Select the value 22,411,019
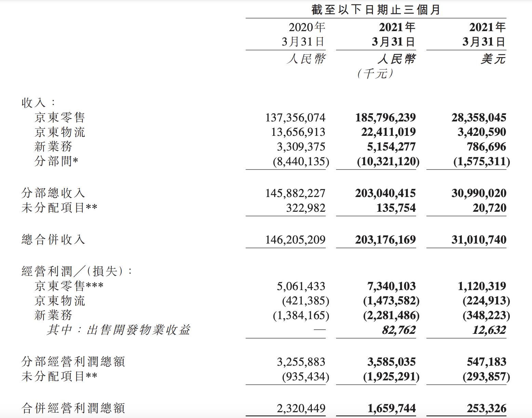 click(388, 132)
